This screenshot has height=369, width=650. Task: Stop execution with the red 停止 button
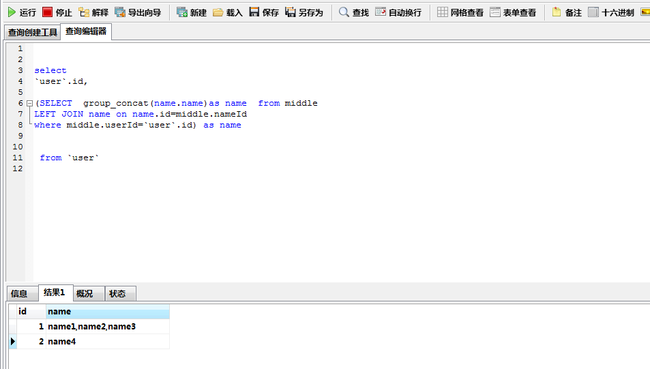[57, 12]
